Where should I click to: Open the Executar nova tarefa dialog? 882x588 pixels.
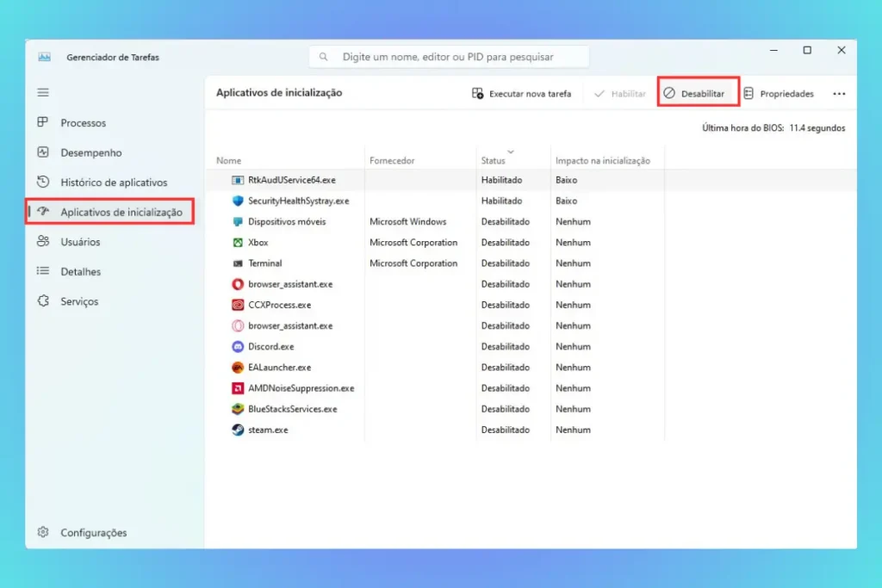point(522,93)
